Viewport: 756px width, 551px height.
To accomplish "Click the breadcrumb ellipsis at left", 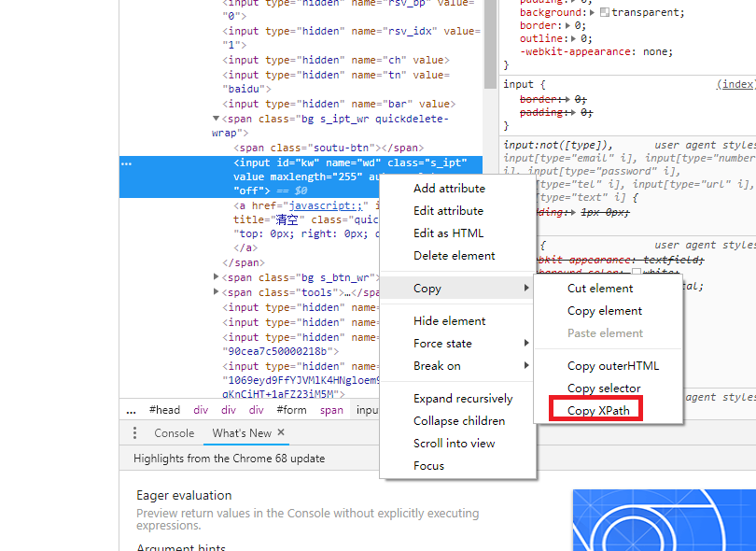I will tap(132, 411).
